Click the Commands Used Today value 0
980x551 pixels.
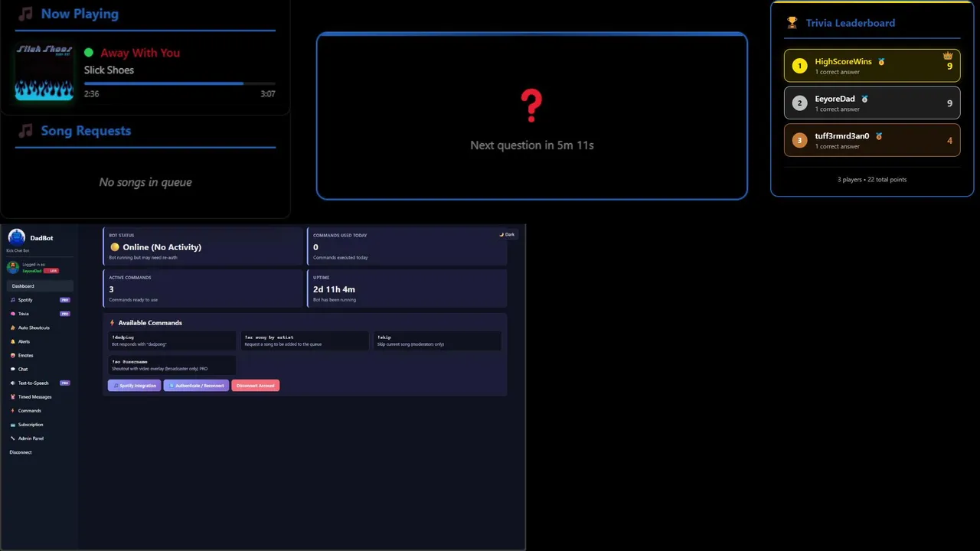(315, 247)
